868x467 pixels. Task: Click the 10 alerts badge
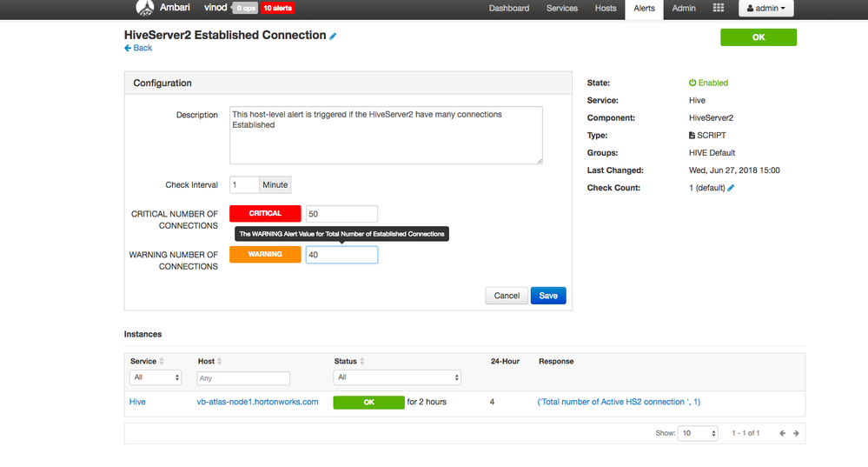[277, 8]
